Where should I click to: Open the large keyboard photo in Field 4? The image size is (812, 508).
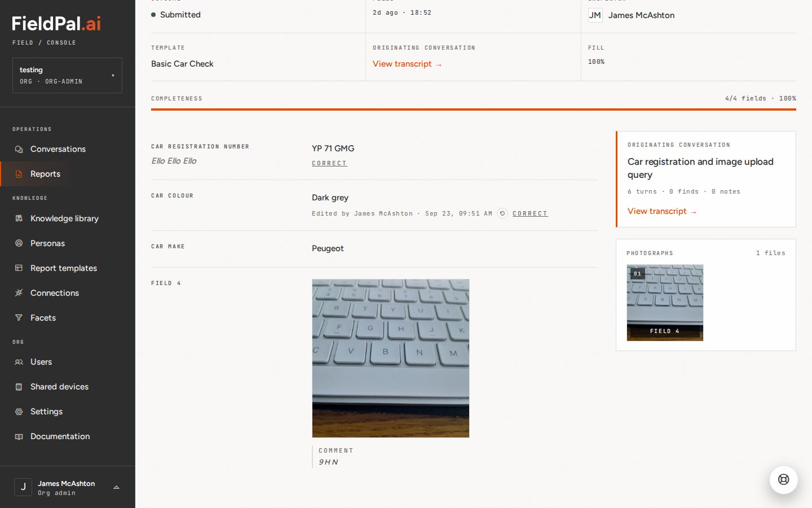click(x=391, y=358)
